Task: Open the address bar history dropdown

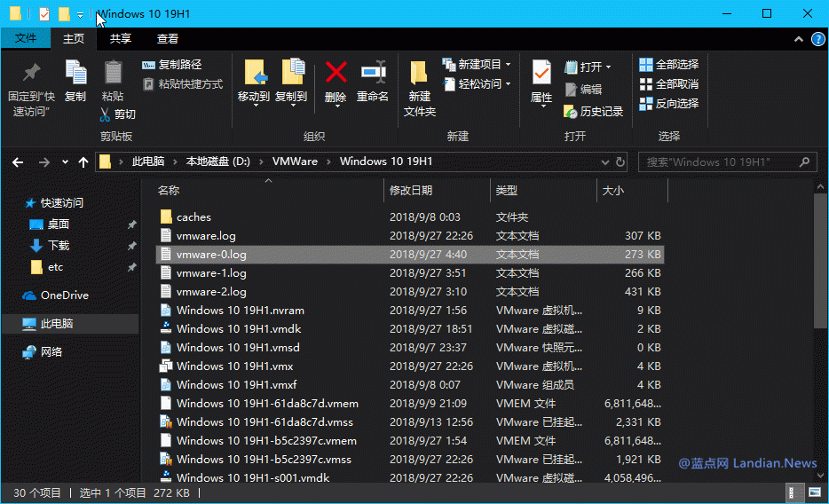Action: [605, 162]
